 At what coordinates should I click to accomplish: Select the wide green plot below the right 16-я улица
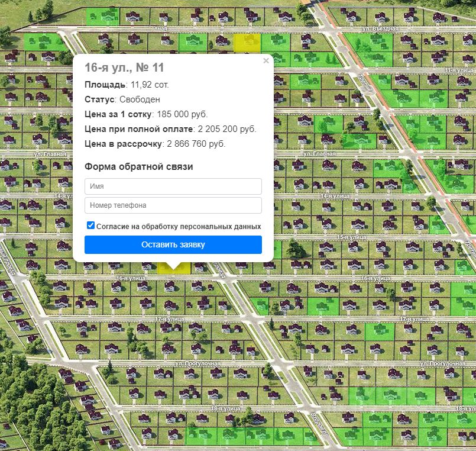tap(322, 307)
